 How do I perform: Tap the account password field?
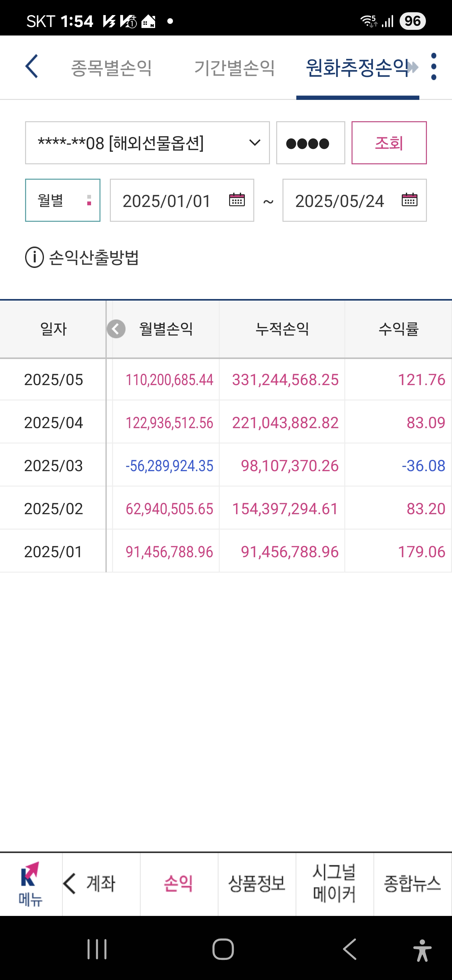[x=310, y=143]
